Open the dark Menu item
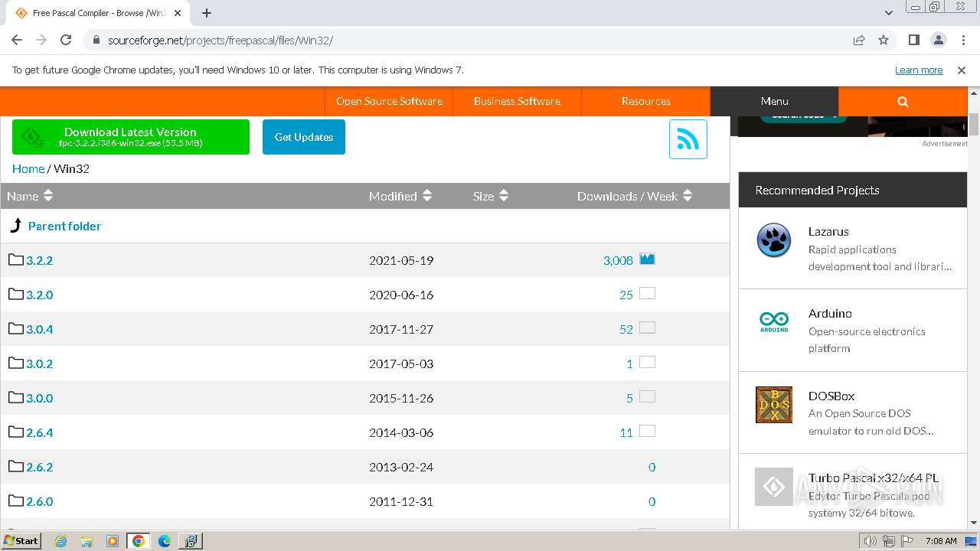This screenshot has width=980, height=551. (x=774, y=101)
